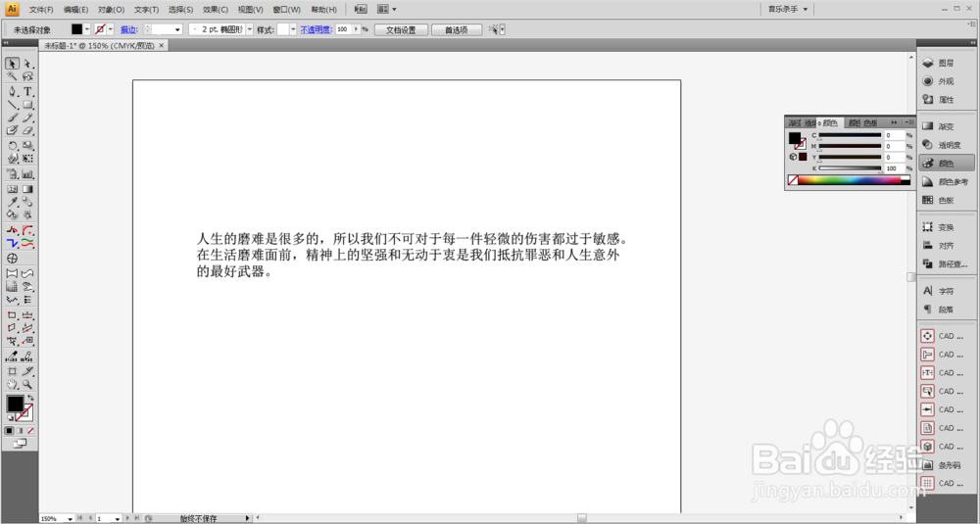Open the Color panel options menu
The width and height of the screenshot is (980, 524).
pos(908,122)
